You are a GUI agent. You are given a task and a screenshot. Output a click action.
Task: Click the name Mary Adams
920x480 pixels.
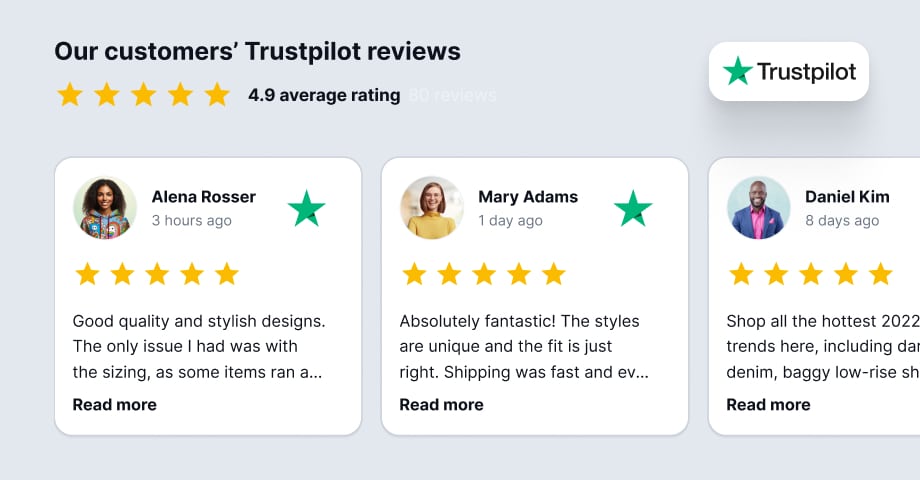(x=528, y=197)
